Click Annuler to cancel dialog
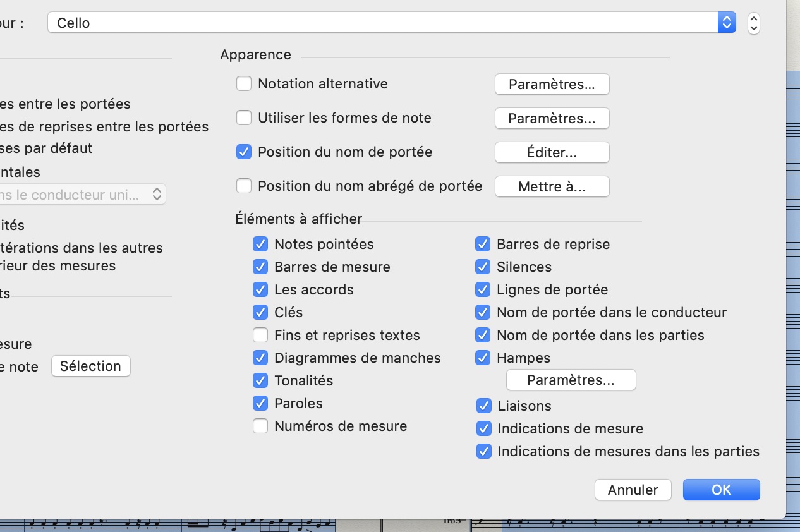 coord(633,490)
